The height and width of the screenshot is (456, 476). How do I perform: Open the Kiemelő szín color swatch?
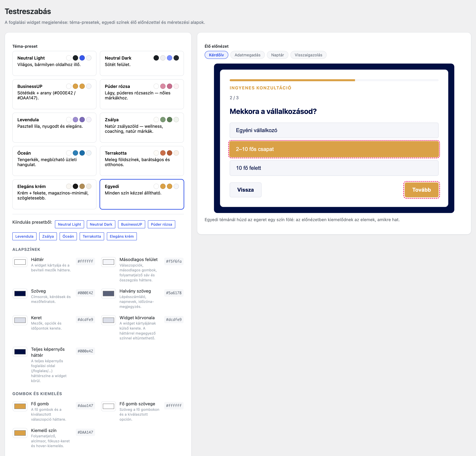pos(20,433)
